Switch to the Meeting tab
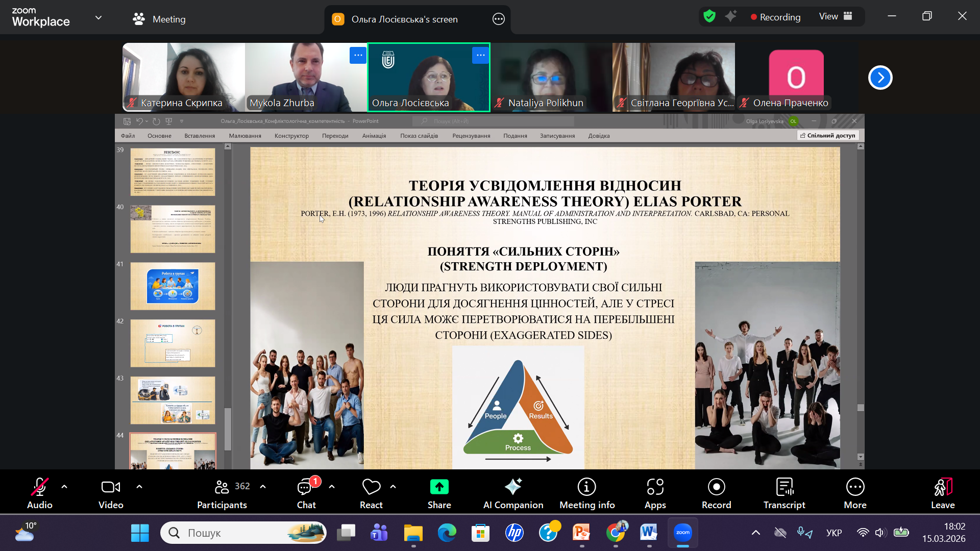Image resolution: width=980 pixels, height=551 pixels. tap(159, 19)
